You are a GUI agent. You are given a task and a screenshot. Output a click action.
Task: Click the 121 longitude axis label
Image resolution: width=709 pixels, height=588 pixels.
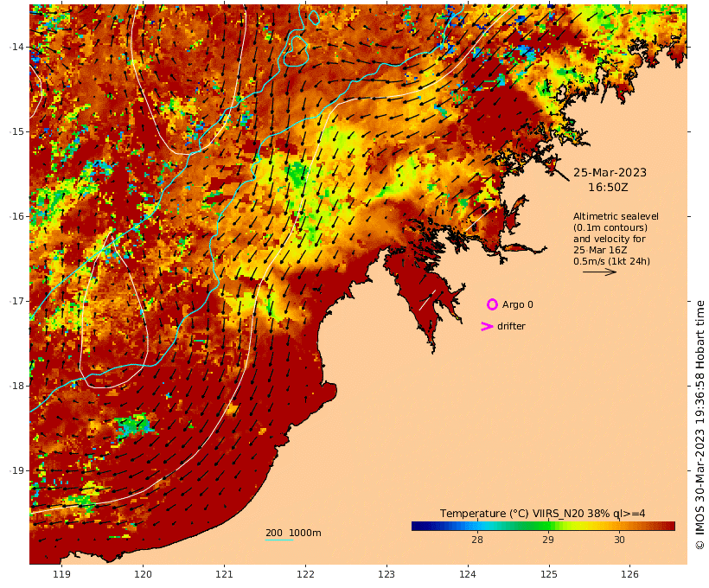pos(224,574)
